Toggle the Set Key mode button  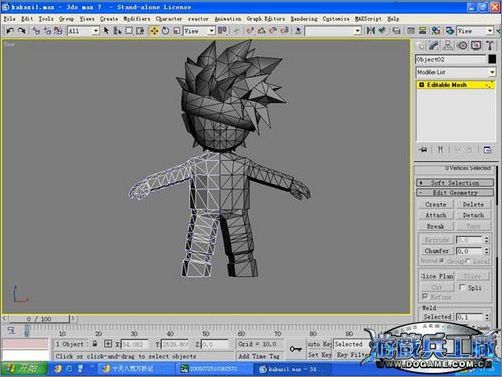click(x=319, y=355)
